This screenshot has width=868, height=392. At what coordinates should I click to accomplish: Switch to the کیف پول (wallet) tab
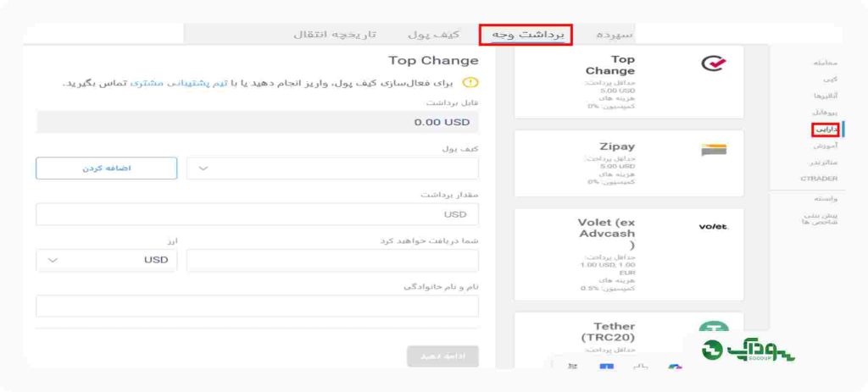click(x=433, y=34)
